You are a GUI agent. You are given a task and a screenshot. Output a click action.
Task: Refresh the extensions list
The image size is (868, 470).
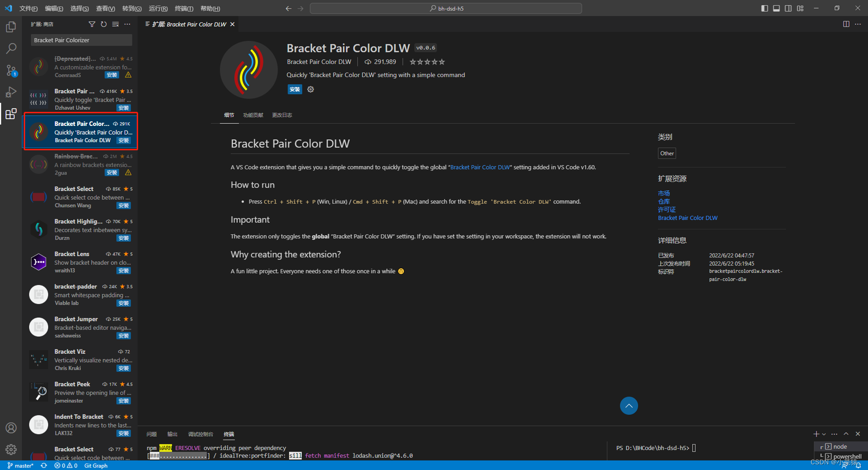103,24
